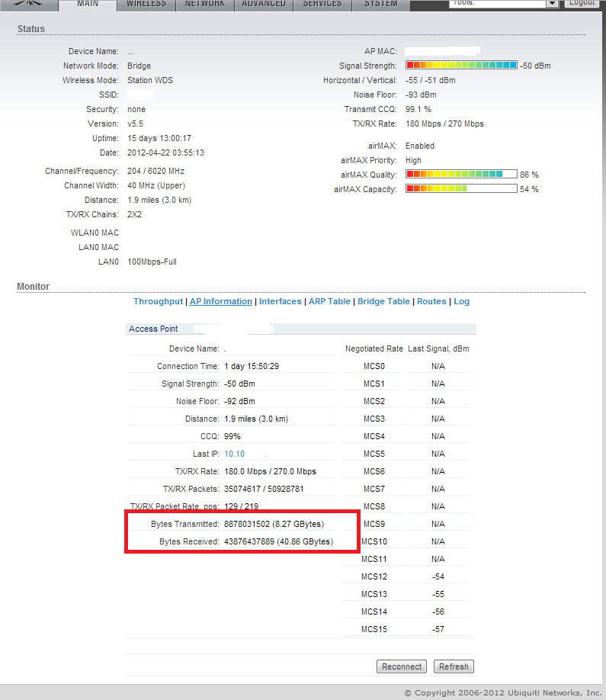Image resolution: width=606 pixels, height=700 pixels.
Task: Click the Wireless Mode value Station WDS
Action: [150, 80]
